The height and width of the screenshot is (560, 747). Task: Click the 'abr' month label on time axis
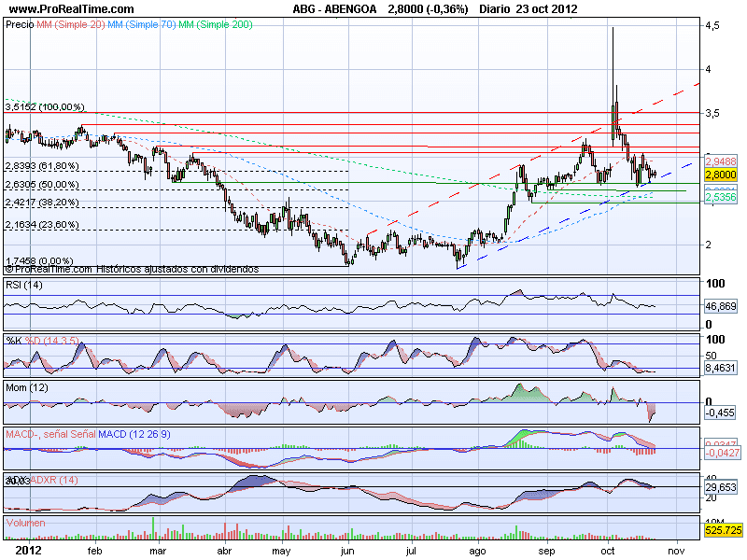click(x=224, y=551)
